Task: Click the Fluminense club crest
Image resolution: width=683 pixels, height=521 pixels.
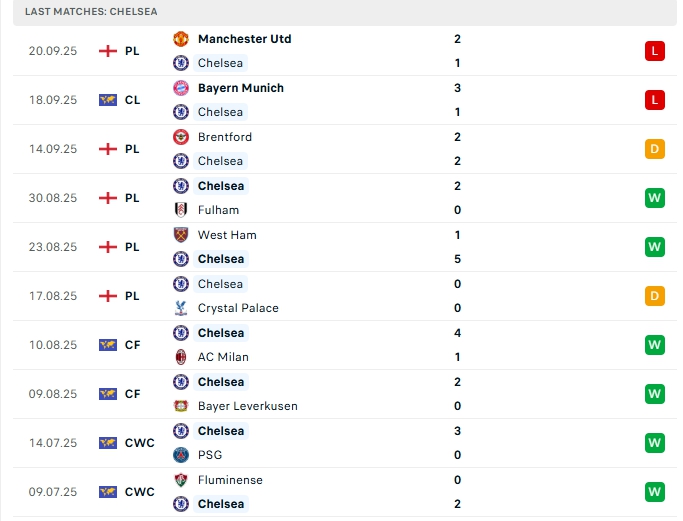Action: 181,480
